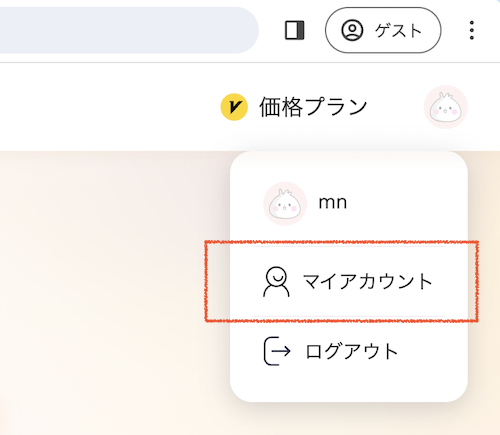Screen dimensions: 500x435
Task: Toggle the header avatar account dropdown
Action: click(445, 107)
